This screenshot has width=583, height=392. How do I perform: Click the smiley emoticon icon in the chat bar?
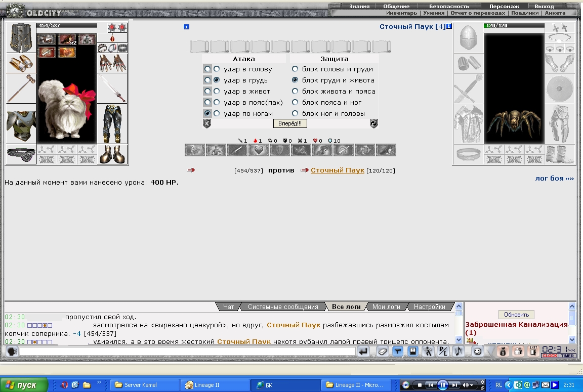477,351
